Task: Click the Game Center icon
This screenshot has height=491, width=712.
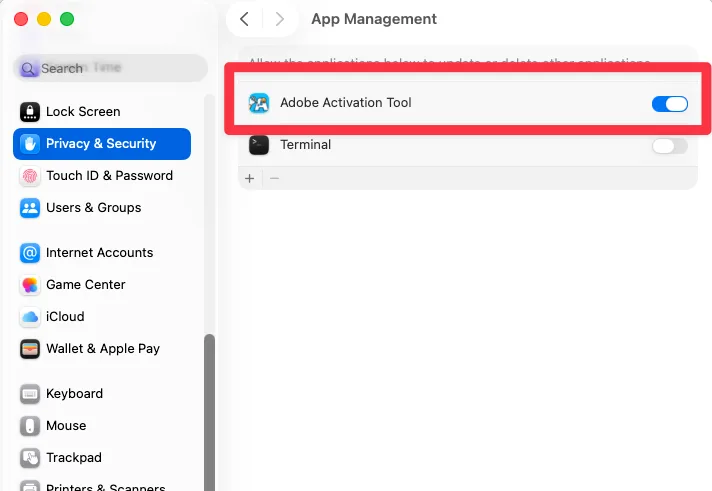Action: coord(30,285)
